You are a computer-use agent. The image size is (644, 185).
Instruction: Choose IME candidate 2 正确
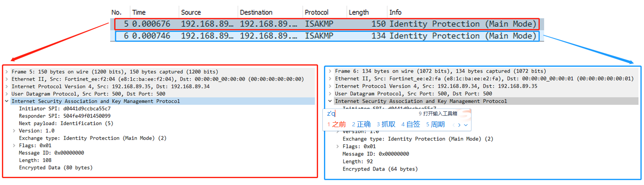[361, 124]
